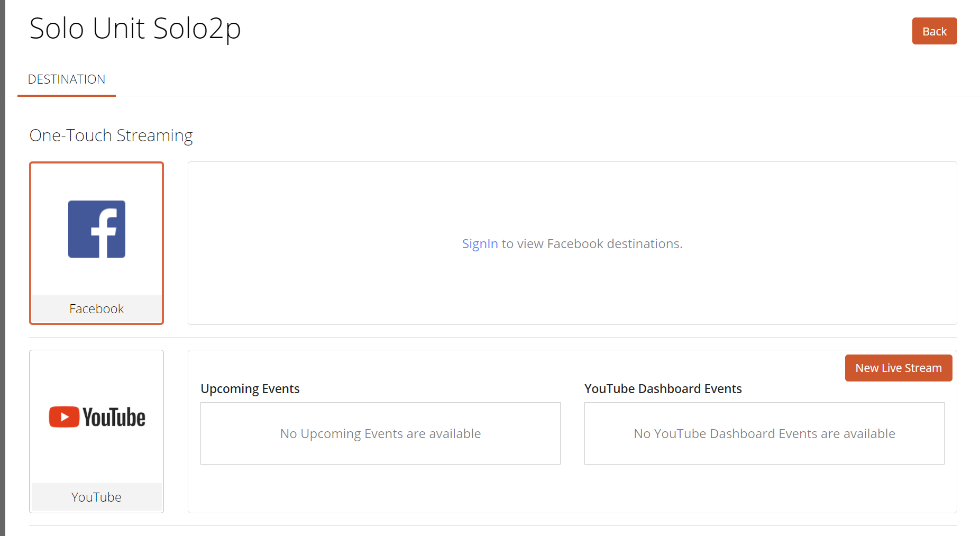This screenshot has width=980, height=536.
Task: Follow the SignIn link for Facebook
Action: (480, 244)
